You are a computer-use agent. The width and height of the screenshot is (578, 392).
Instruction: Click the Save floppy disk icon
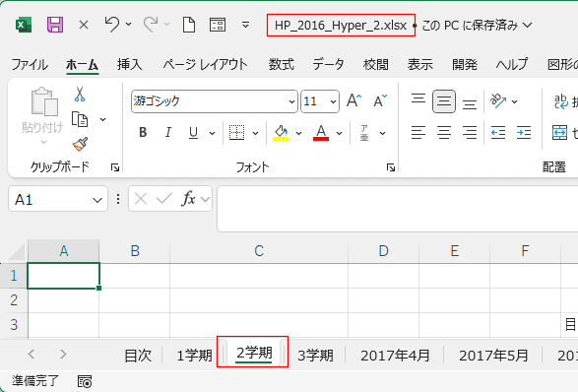(55, 25)
